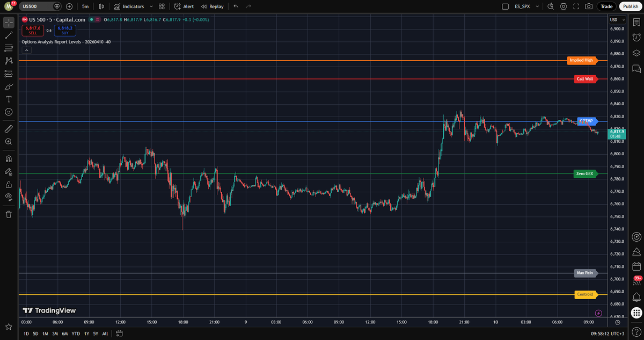Image resolution: width=644 pixels, height=340 pixels.
Task: Expand the ES_SPX layout dropdown arrow
Action: pos(537,6)
